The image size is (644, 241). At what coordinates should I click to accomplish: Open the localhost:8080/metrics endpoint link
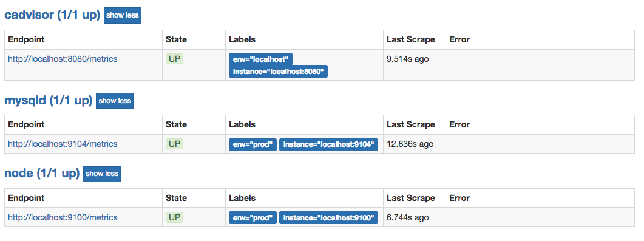tap(63, 59)
